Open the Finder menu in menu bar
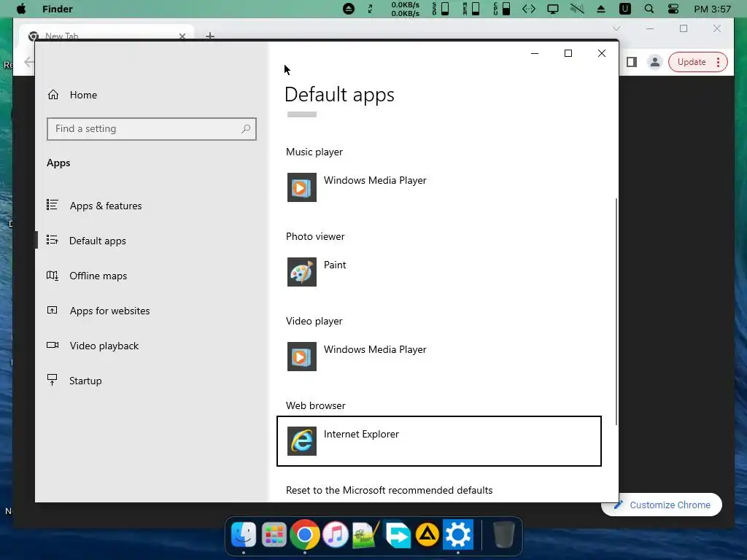Viewport: 747px width, 560px height. coord(58,9)
